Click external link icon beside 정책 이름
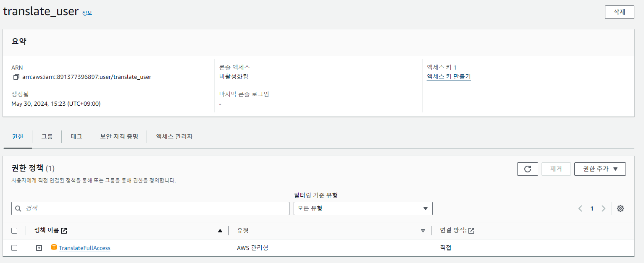 pos(64,230)
